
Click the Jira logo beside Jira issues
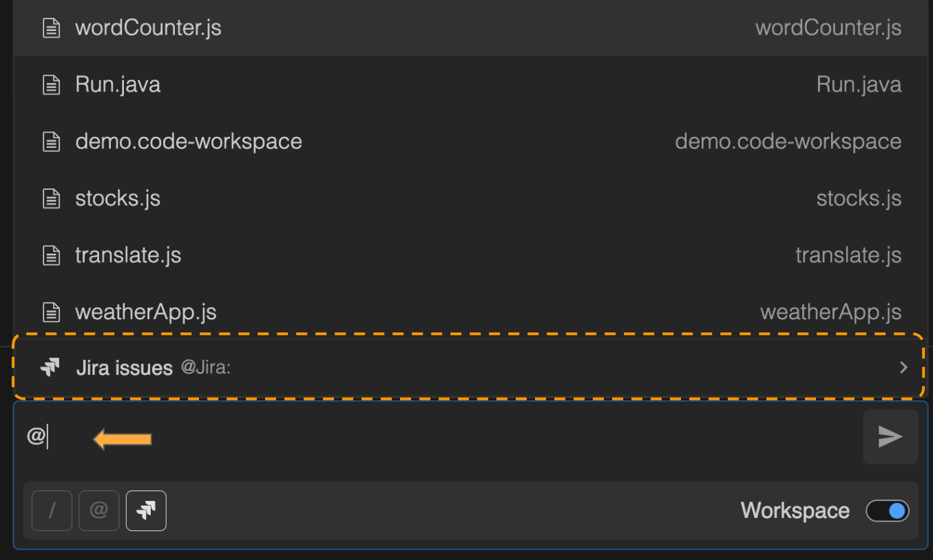[50, 367]
